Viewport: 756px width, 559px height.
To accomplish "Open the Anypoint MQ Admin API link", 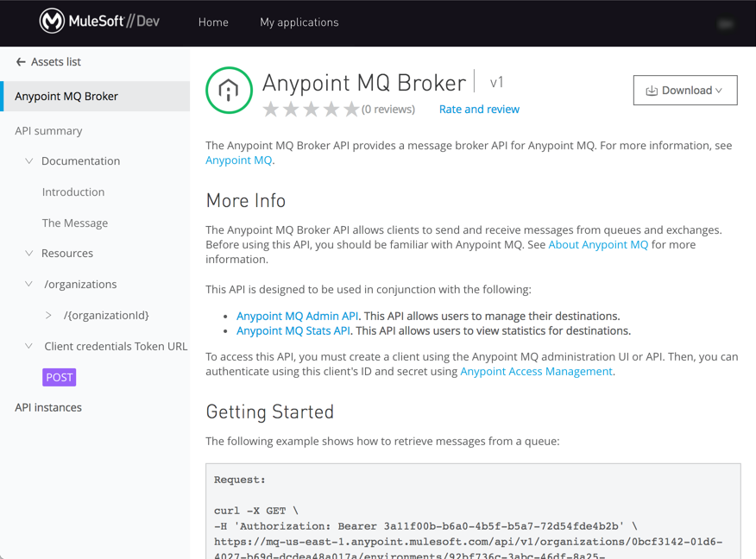I will pos(297,317).
